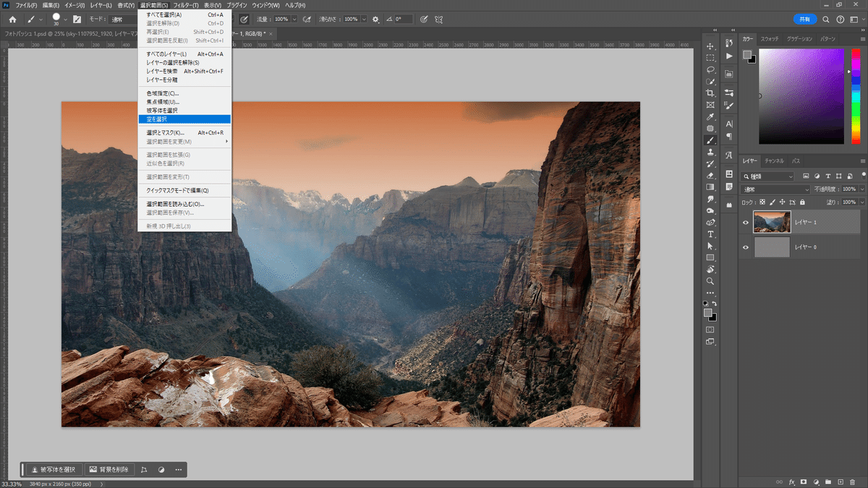The height and width of the screenshot is (488, 868).
Task: Select the Eraser tool
Action: pyautogui.click(x=710, y=175)
